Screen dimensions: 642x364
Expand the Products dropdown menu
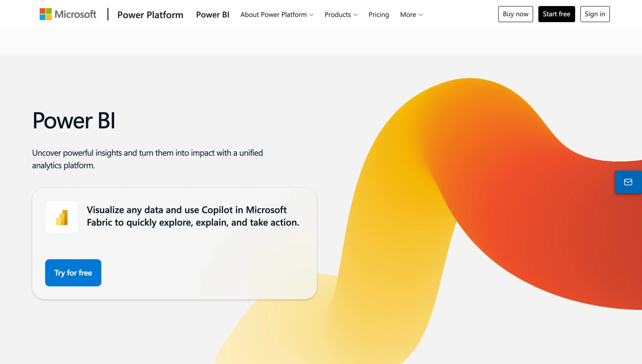pos(341,15)
